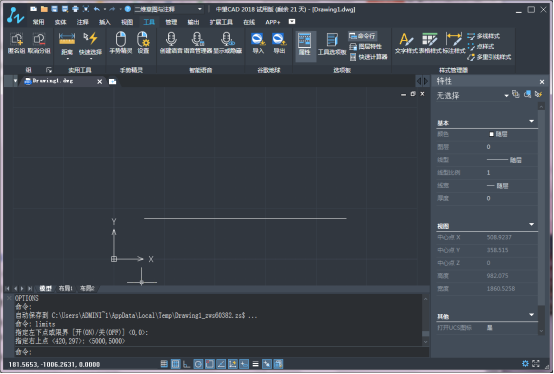The height and width of the screenshot is (374, 554).
Task: Click Google Earth export (导出) icon
Action: tap(279, 43)
